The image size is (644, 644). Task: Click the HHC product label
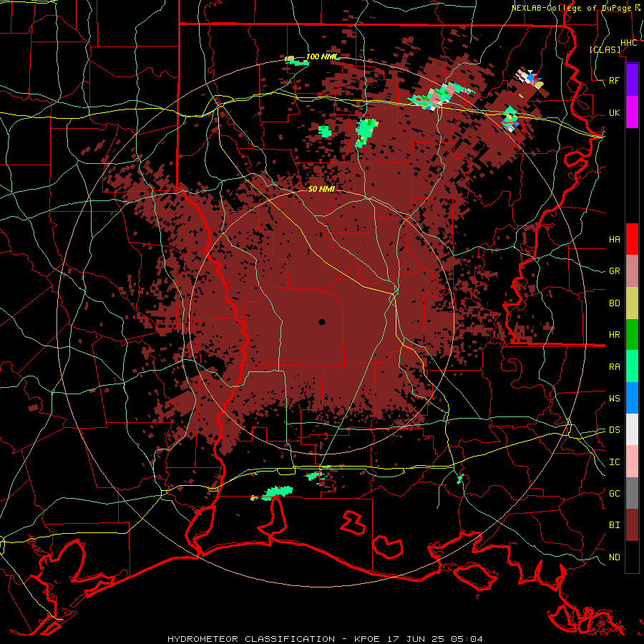628,43
